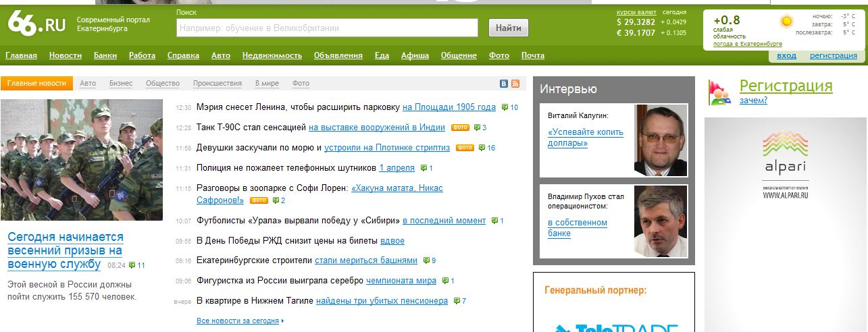The width and height of the screenshot is (868, 332).
Task: Switch to the Происшествия news tab
Action: 218,84
